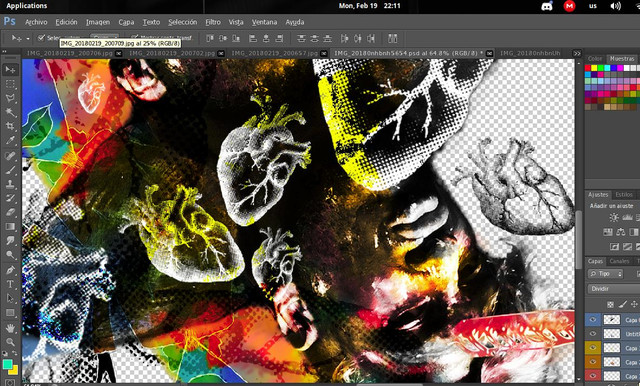Switch to IMG_20180219_200706.jpg tab

(70, 53)
